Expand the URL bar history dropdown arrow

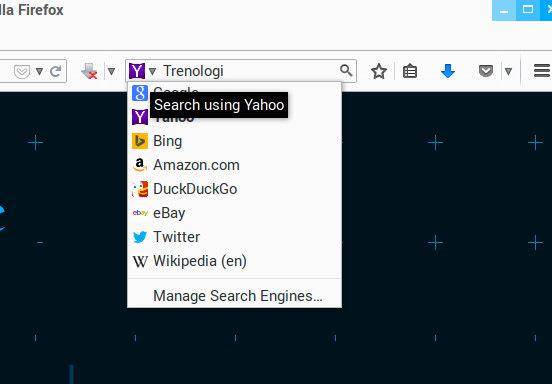(x=39, y=71)
